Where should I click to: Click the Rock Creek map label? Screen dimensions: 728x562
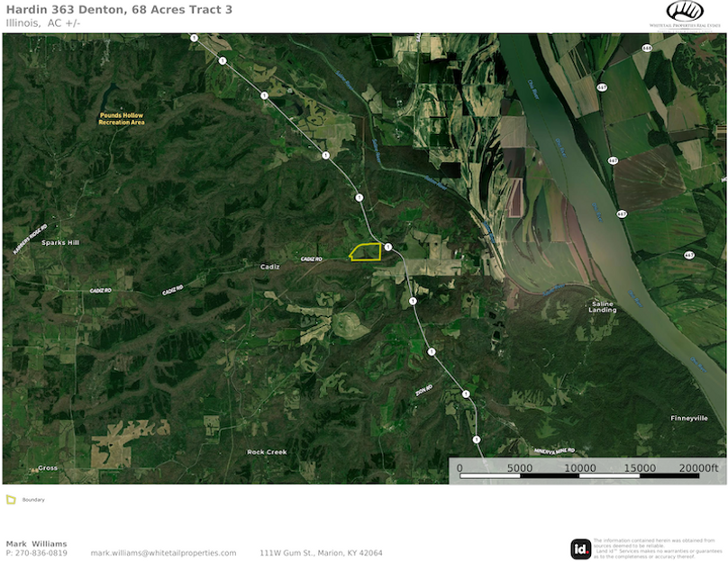click(267, 451)
